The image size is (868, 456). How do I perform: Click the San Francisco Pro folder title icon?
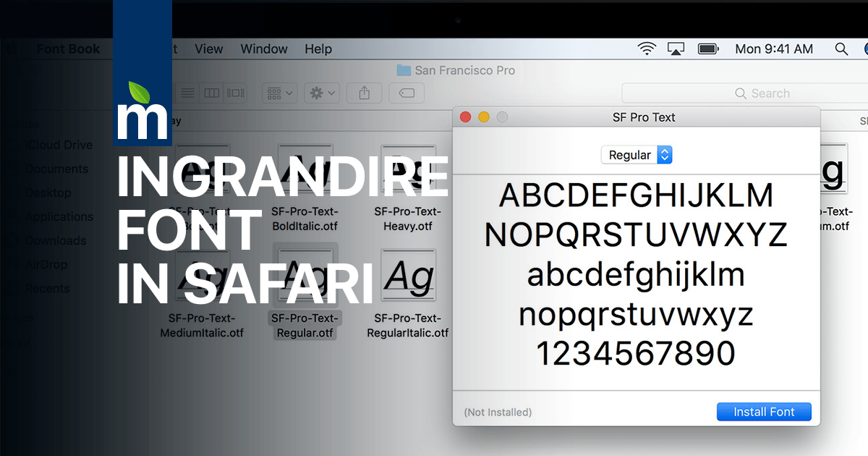click(x=404, y=70)
